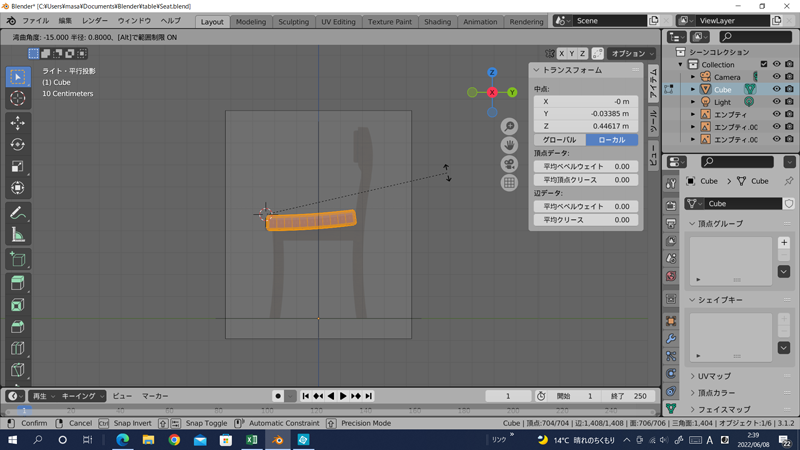Select the Annotate tool
The width and height of the screenshot is (800, 450).
[18, 213]
